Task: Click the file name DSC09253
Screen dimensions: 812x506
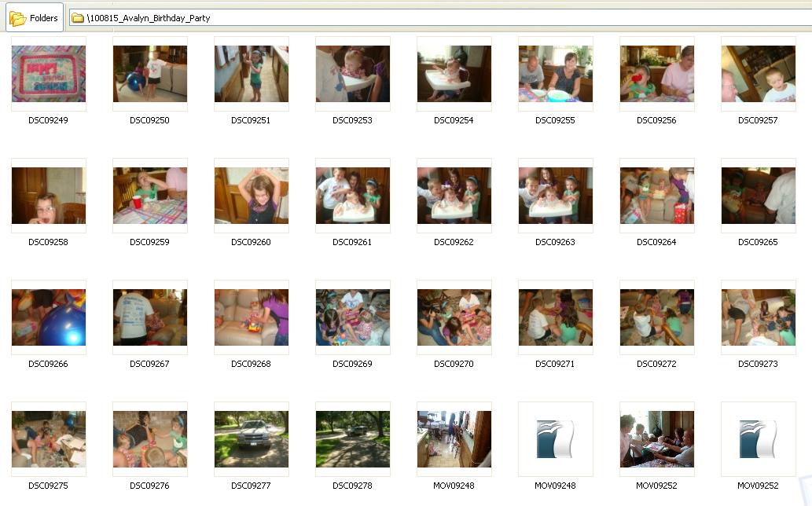Action: [353, 120]
